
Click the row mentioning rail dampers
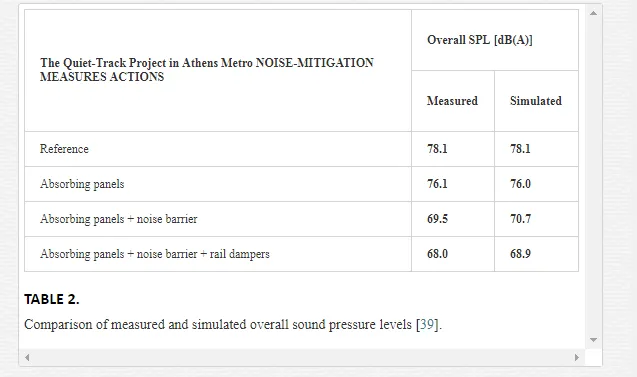point(301,254)
